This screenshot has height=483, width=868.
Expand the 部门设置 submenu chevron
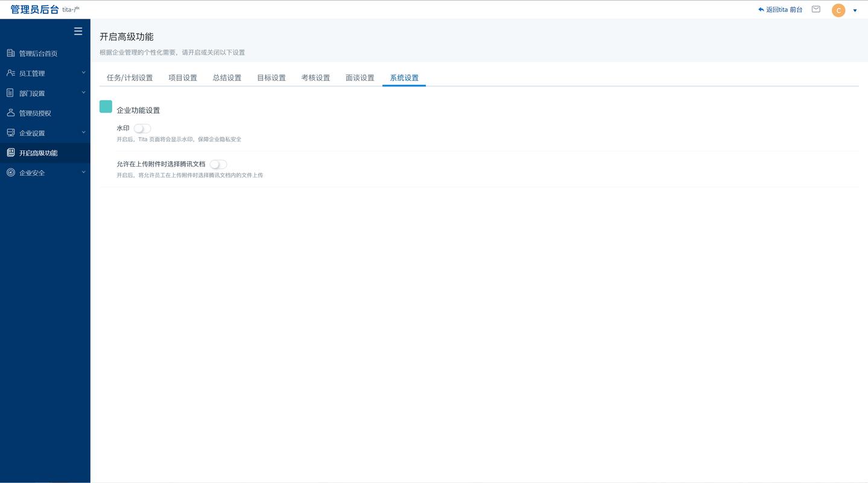(84, 92)
